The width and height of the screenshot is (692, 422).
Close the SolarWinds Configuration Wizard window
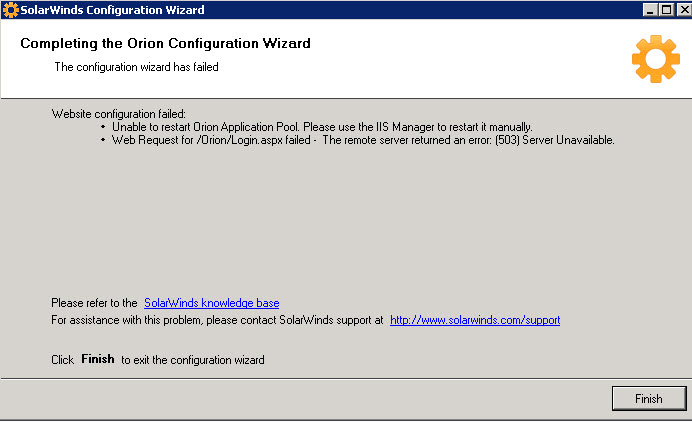click(684, 10)
